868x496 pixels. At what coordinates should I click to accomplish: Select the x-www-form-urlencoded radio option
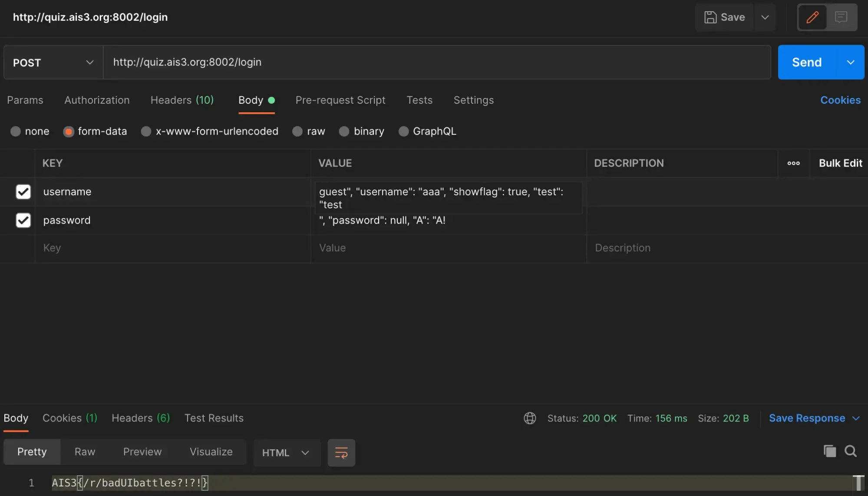click(146, 131)
